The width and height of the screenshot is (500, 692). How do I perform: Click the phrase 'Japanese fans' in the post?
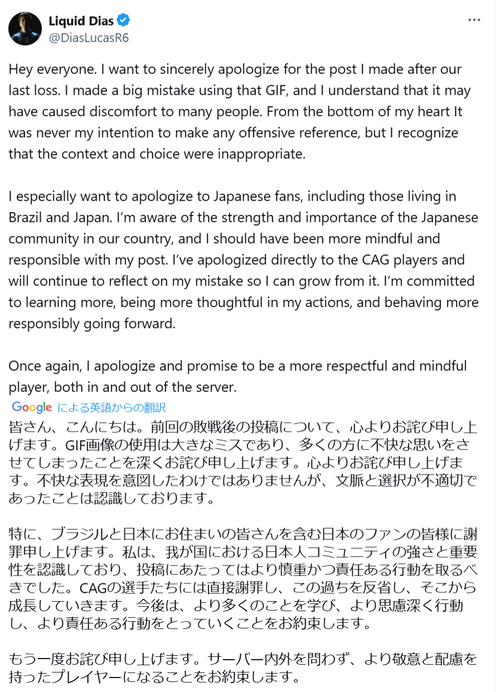tap(258, 196)
